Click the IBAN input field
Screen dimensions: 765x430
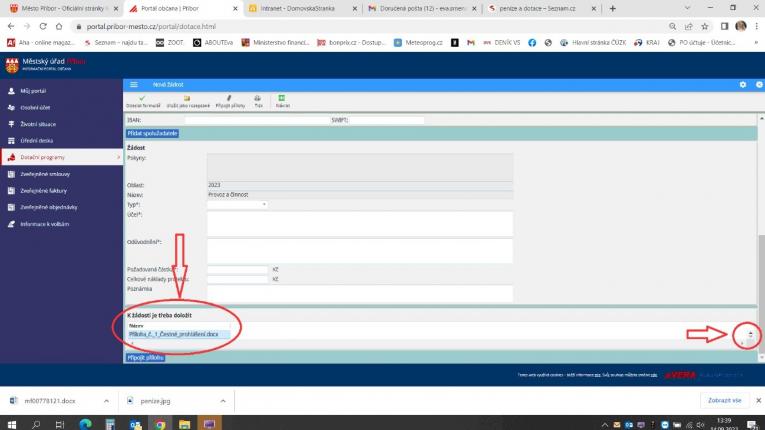click(257, 120)
